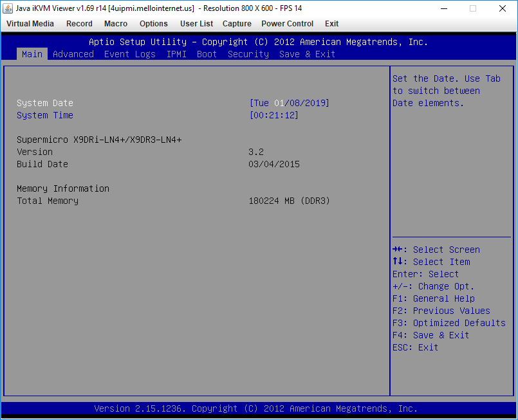518x420 pixels.
Task: Click the F1: General Help hint
Action: click(434, 298)
